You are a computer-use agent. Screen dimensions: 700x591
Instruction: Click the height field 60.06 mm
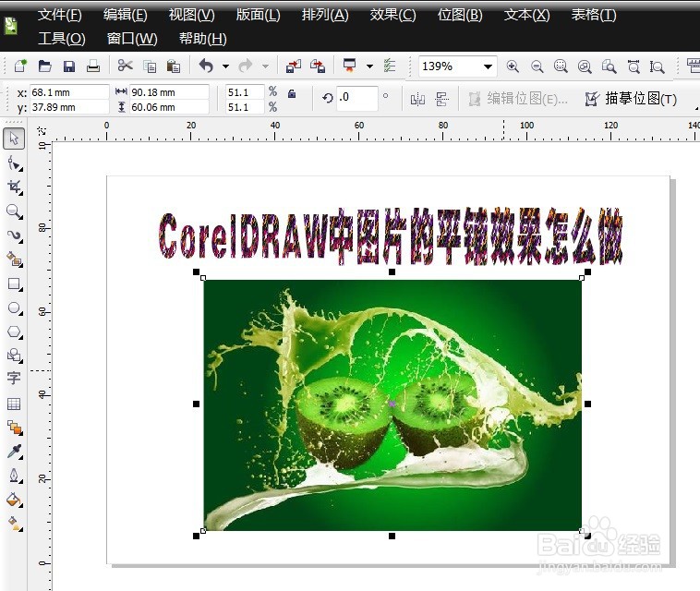[x=169, y=107]
